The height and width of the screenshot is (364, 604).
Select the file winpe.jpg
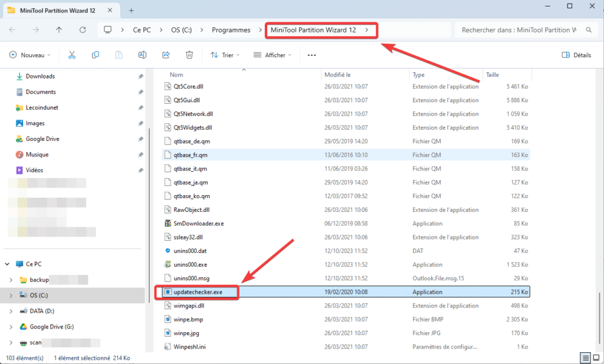(x=186, y=333)
